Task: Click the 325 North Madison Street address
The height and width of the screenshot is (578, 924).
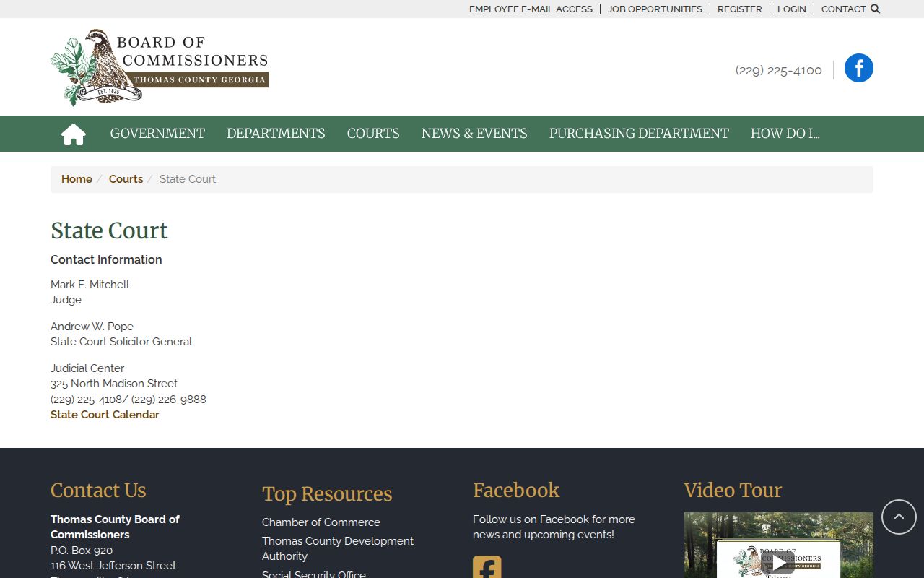Action: pyautogui.click(x=114, y=384)
